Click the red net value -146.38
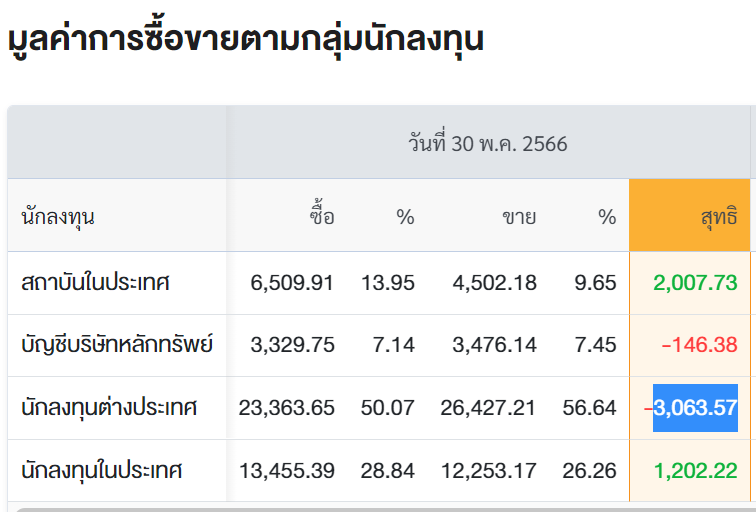Screen dimensions: 756x512 (x=699, y=345)
